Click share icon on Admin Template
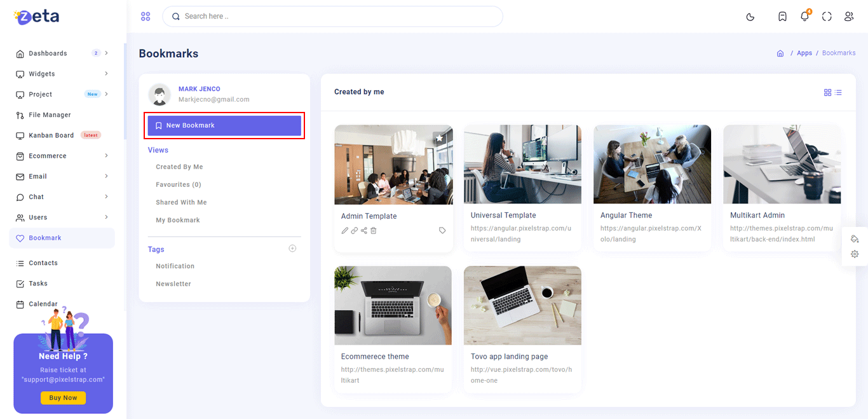Viewport: 868px width, 419px height. click(364, 231)
